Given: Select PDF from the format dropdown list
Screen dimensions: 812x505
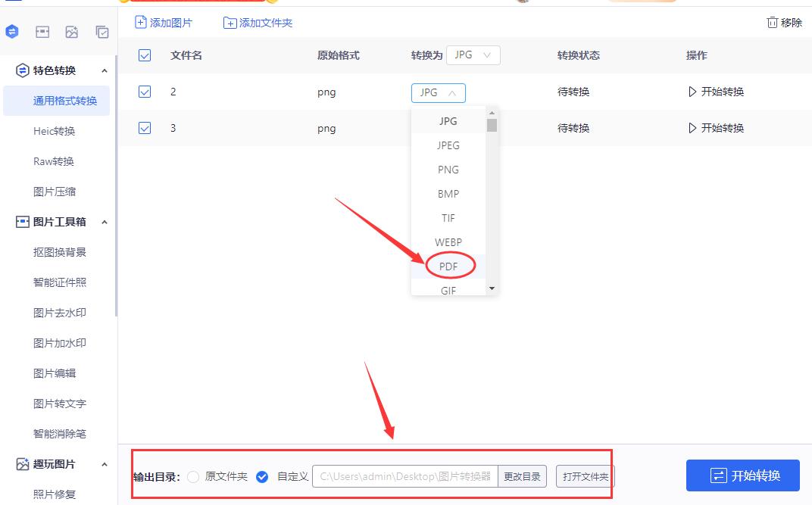Looking at the screenshot, I should click(x=448, y=266).
